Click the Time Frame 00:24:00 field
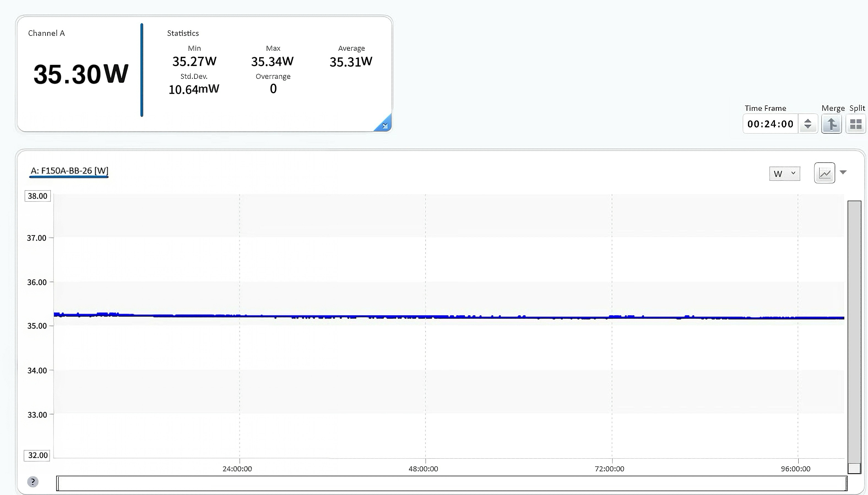The image size is (868, 495). point(770,124)
